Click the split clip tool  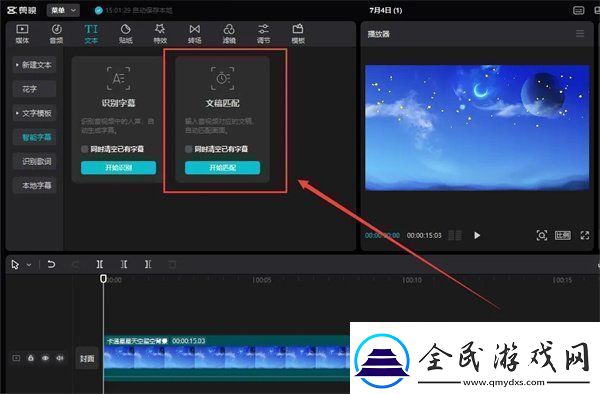pyautogui.click(x=99, y=264)
